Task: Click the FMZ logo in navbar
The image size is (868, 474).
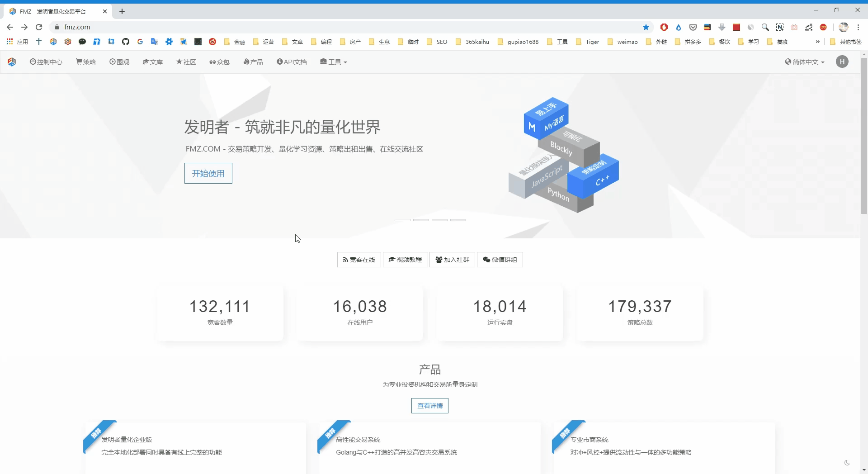Action: click(x=12, y=62)
